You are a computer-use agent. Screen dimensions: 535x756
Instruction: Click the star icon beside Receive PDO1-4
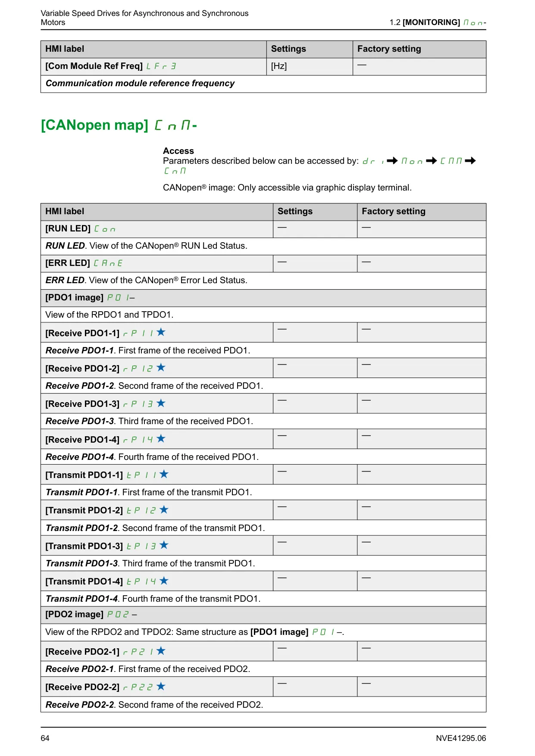(x=161, y=438)
